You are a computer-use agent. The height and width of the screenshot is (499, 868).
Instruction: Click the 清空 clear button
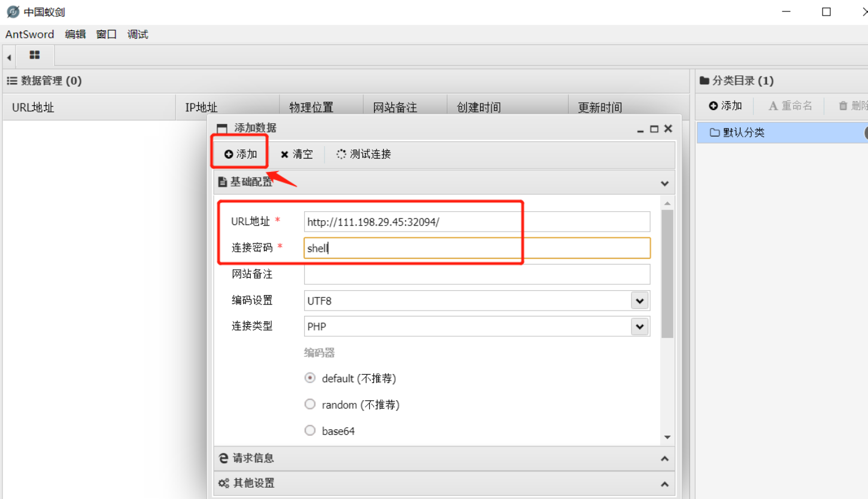(x=297, y=154)
